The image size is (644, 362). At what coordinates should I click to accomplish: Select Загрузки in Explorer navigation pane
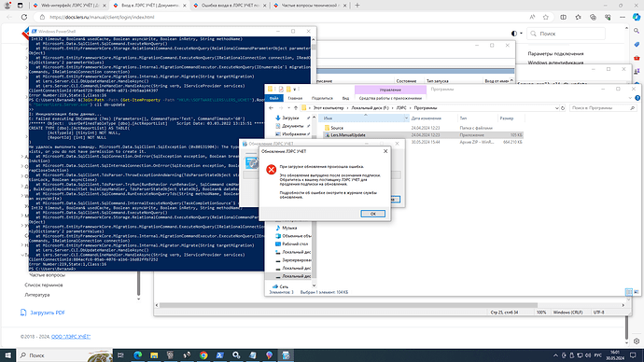pos(290,118)
